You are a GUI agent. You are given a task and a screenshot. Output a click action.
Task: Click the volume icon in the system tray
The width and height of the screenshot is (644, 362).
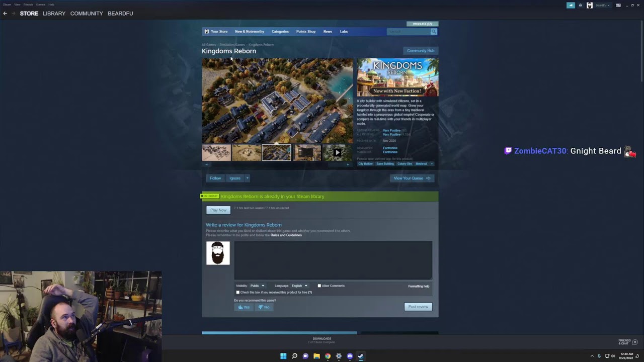(x=613, y=356)
